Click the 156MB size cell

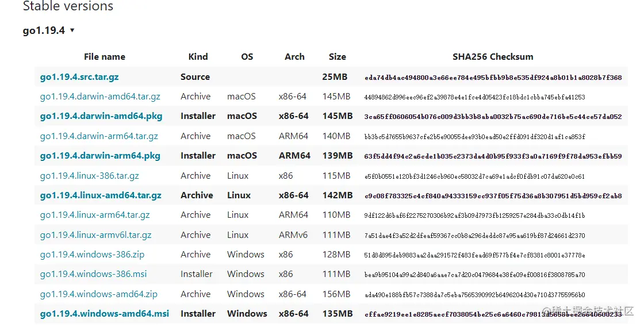pyautogui.click(x=336, y=294)
